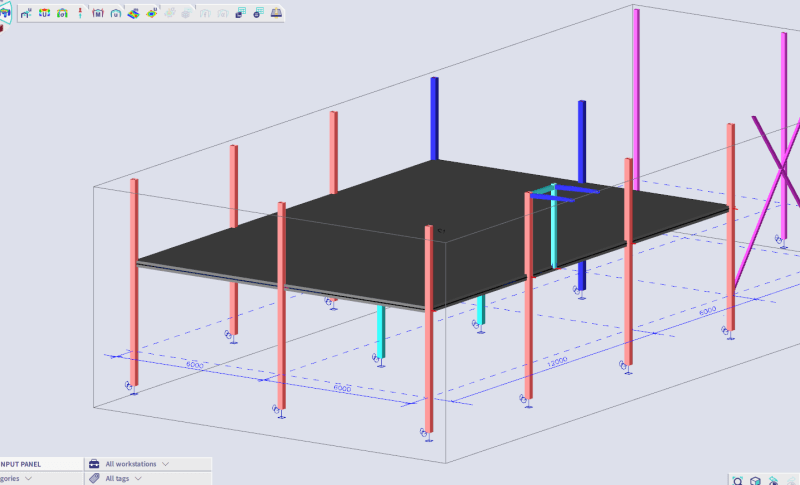
Task: Display member deformations U arch icon
Action: click(x=116, y=13)
